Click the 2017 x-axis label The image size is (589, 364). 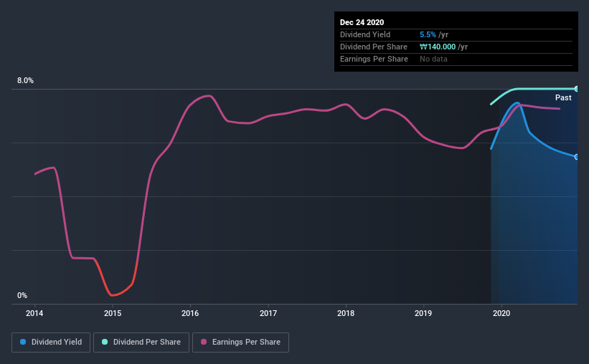268,313
